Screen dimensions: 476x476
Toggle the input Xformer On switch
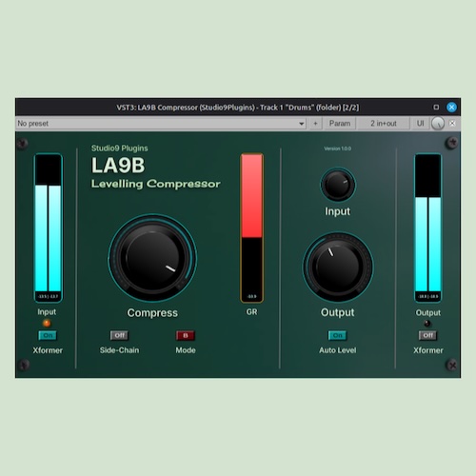pos(48,335)
